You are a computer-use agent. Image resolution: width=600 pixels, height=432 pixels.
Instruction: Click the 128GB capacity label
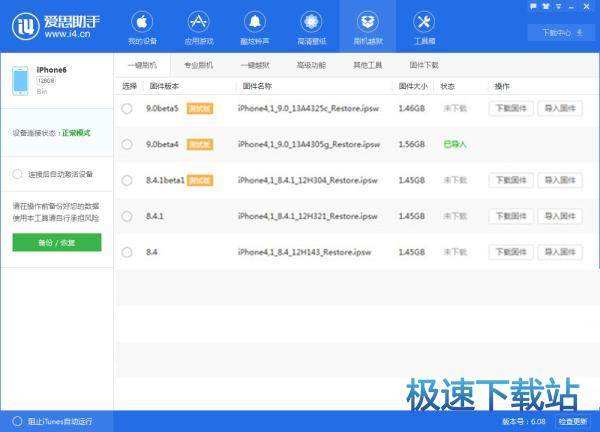[46, 80]
